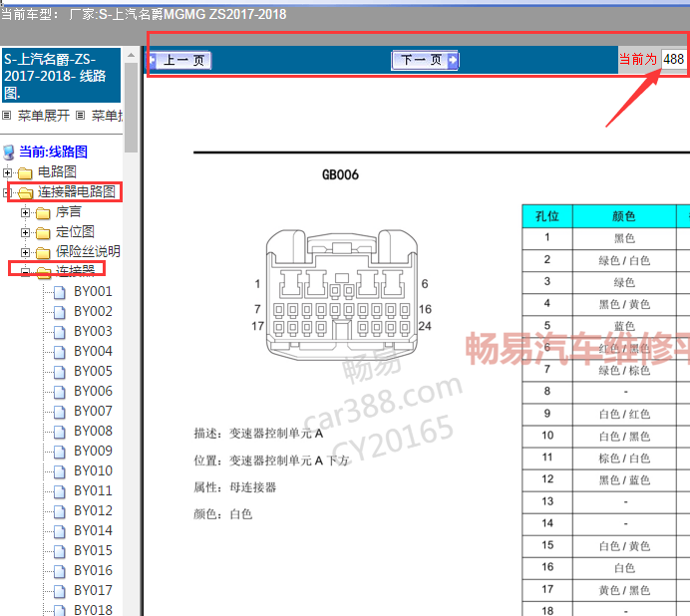This screenshot has width=690, height=616.
Task: Select BY017 in the connector tree
Action: 93,590
